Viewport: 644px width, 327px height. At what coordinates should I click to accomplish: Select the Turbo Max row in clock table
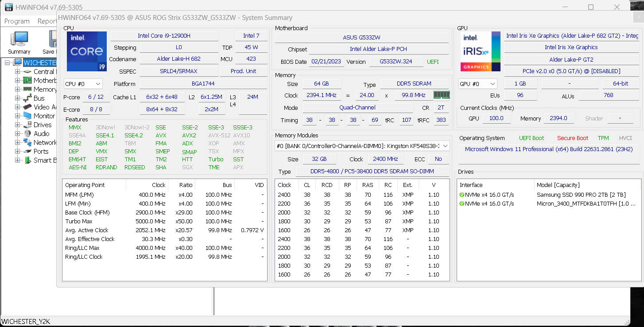165,222
